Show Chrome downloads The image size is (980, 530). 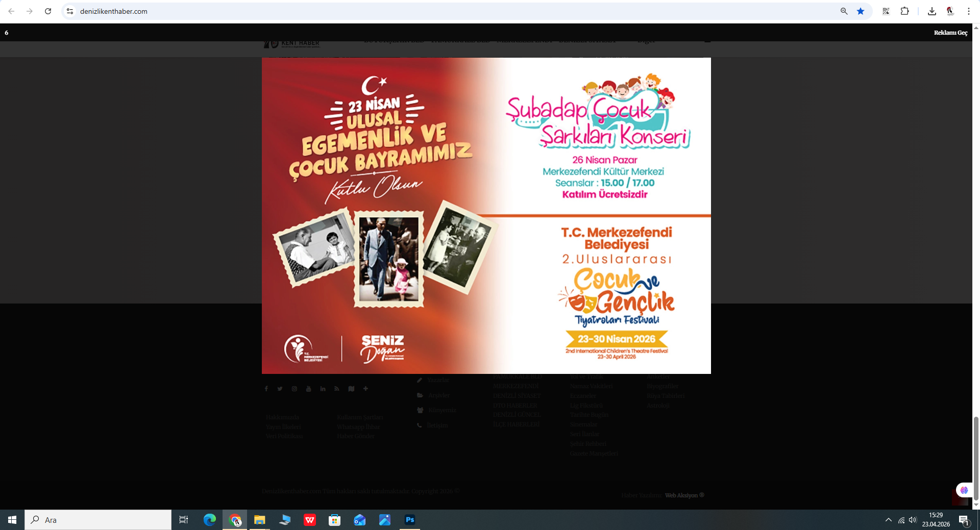click(932, 11)
